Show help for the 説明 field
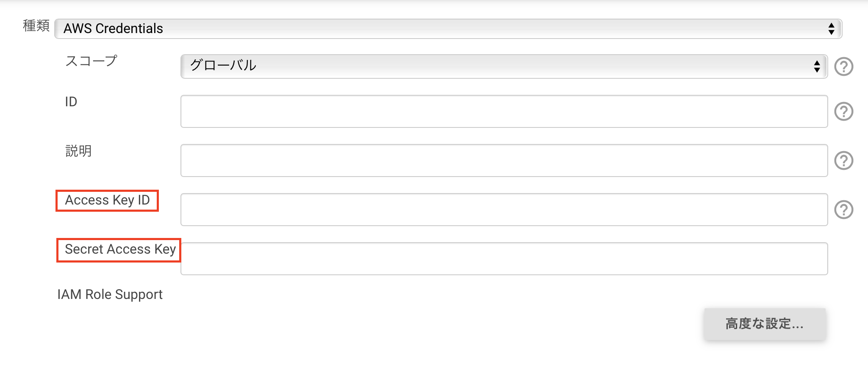 (x=843, y=160)
